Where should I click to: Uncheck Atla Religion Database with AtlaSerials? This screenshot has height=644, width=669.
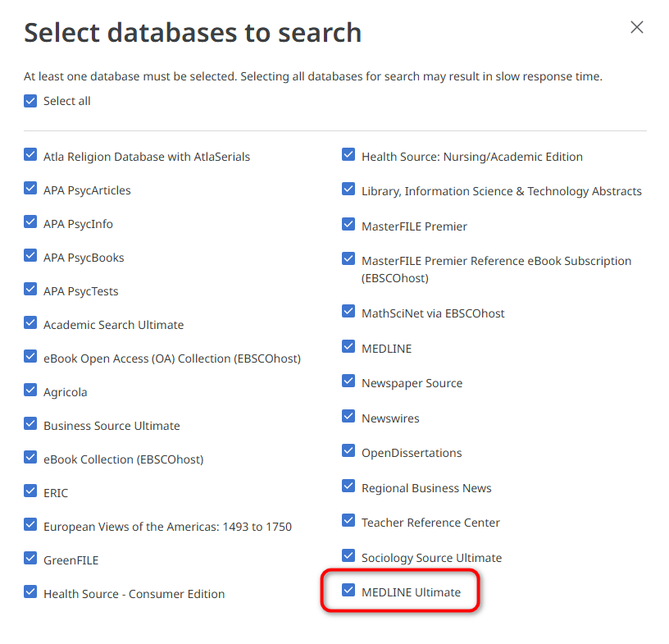[x=30, y=155]
